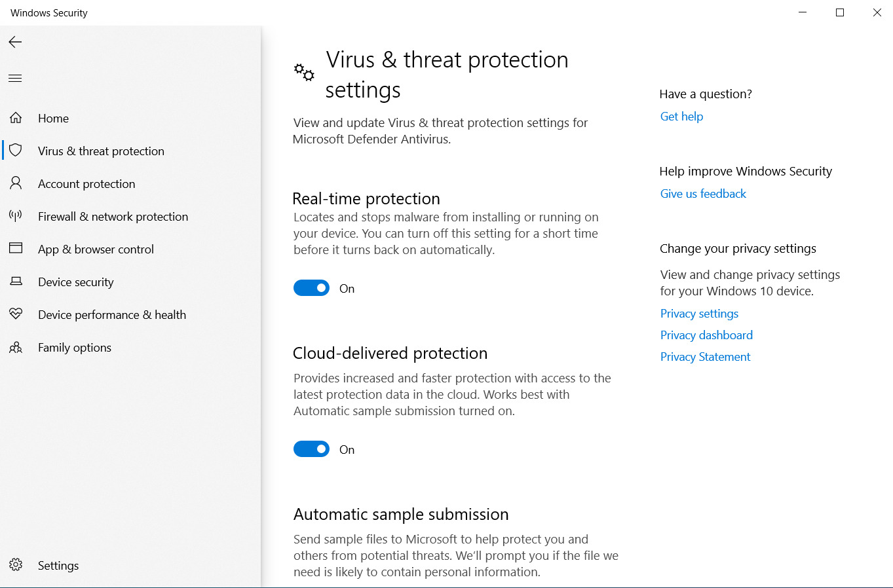The height and width of the screenshot is (588, 893).
Task: Click the back arrow icon
Action: pyautogui.click(x=15, y=42)
